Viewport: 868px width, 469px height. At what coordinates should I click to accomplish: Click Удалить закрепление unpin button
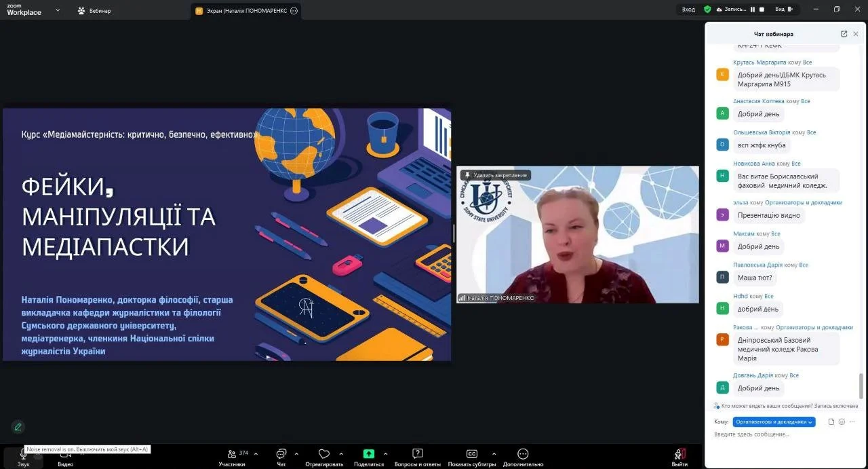click(496, 175)
